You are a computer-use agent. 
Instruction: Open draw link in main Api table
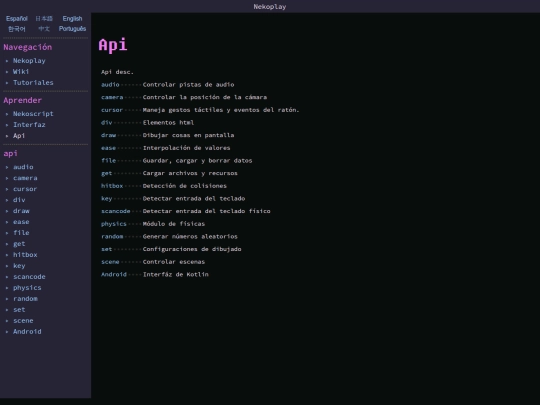coord(108,135)
